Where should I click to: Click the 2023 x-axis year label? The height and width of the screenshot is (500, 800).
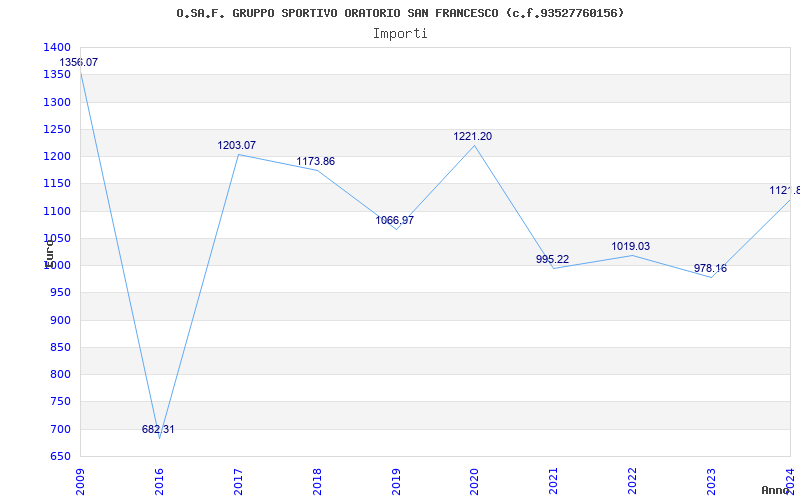[x=711, y=481]
